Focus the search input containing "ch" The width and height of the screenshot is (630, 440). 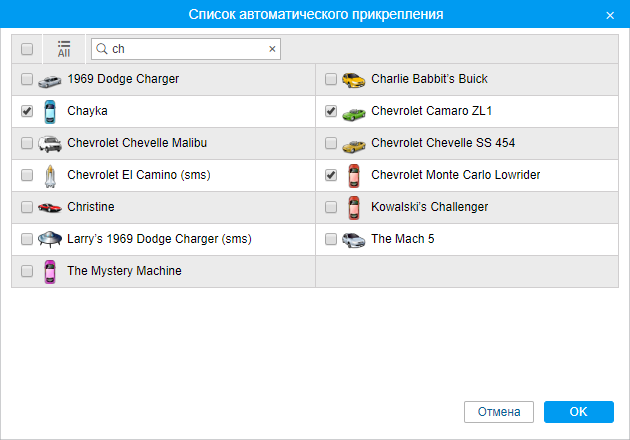185,49
